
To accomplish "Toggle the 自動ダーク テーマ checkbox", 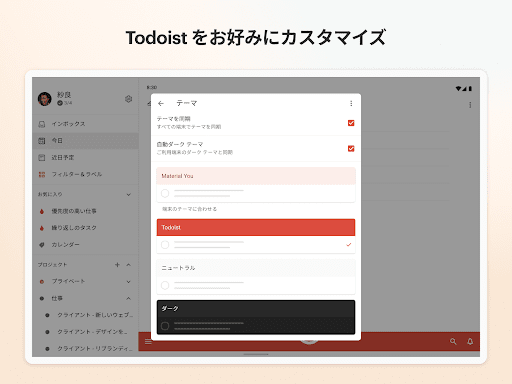I will pyautogui.click(x=351, y=148).
